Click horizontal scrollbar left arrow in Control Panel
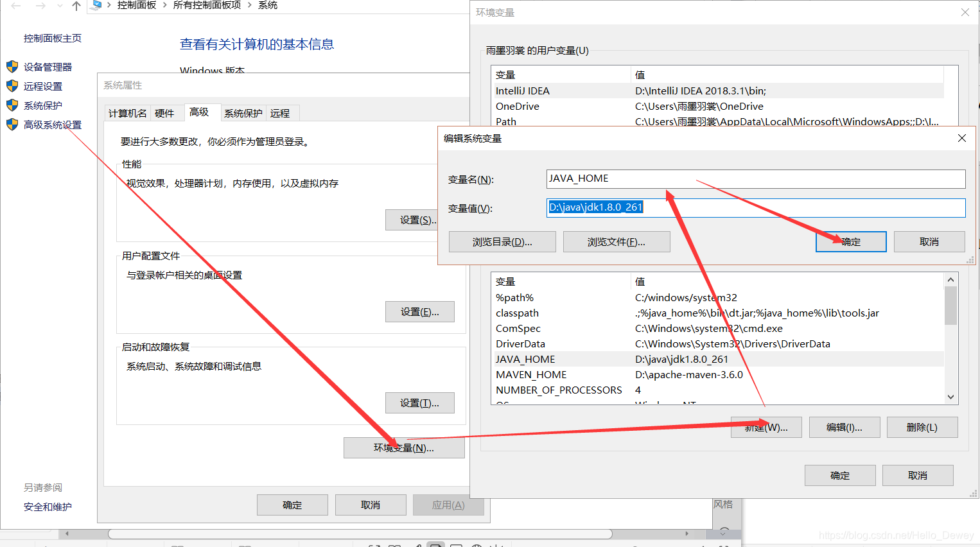The width and height of the screenshot is (980, 547). tap(67, 534)
